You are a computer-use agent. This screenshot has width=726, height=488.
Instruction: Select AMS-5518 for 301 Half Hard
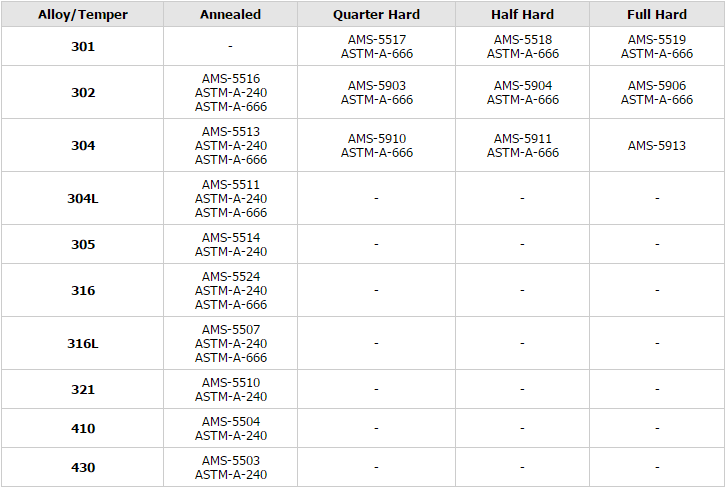click(523, 39)
